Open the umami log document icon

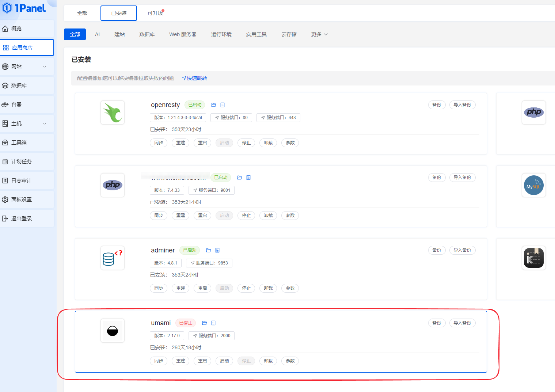pos(213,323)
